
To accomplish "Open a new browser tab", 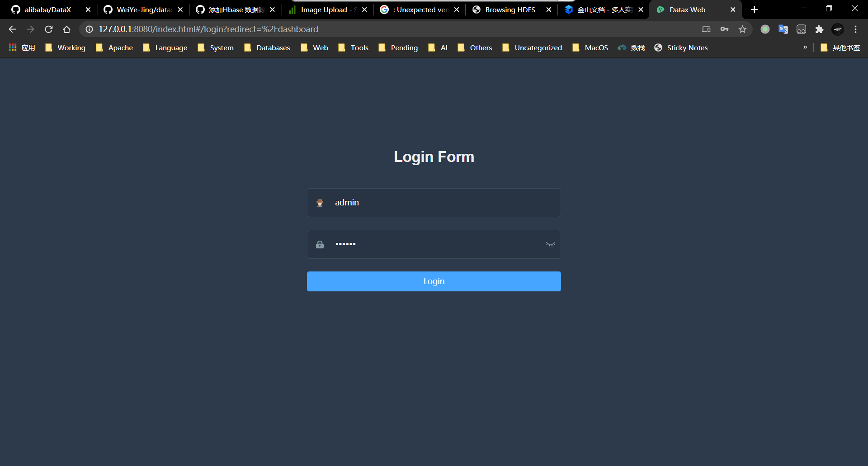I will click(754, 10).
